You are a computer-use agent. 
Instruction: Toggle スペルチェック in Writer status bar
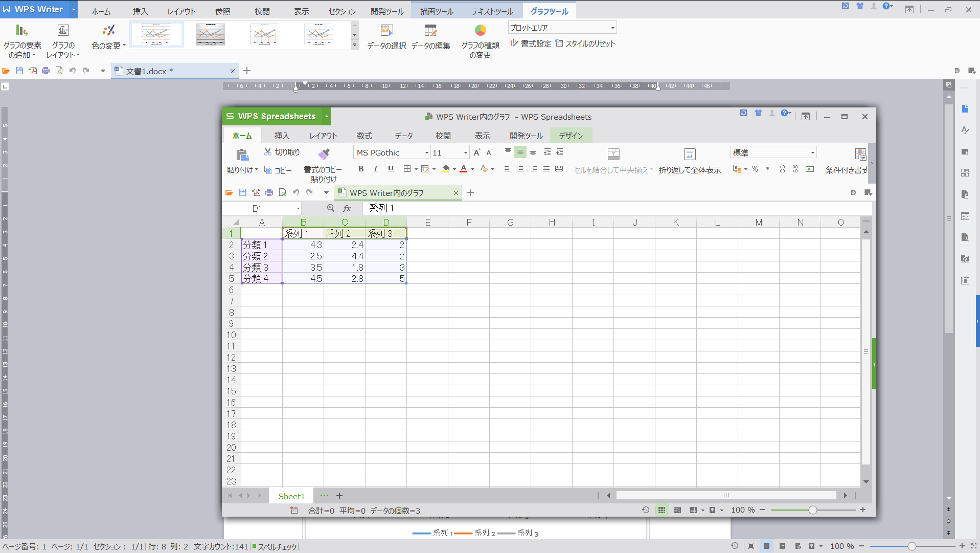tap(275, 547)
